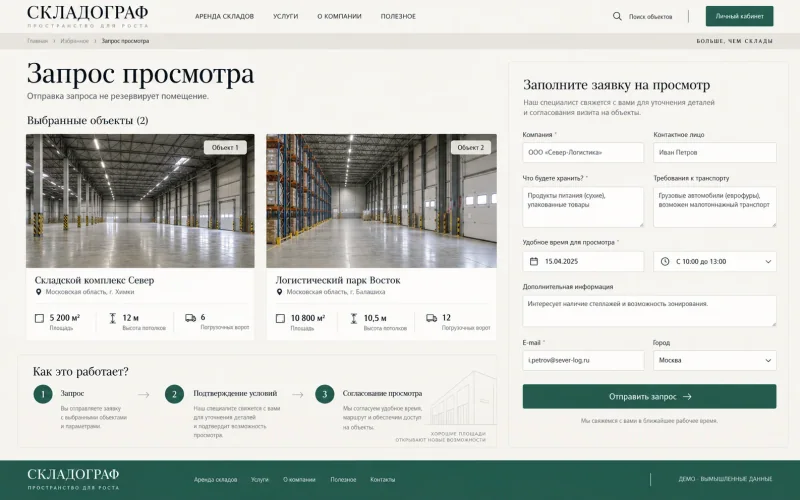Click the address Московская область, г. Химки
The width and height of the screenshot is (800, 500).
[90, 292]
